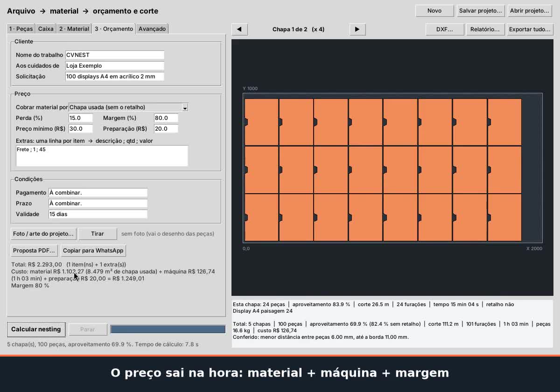The height and width of the screenshot is (392, 560).
Task: Focus the 'Nome do trabalho' field
Action: pyautogui.click(x=115, y=55)
